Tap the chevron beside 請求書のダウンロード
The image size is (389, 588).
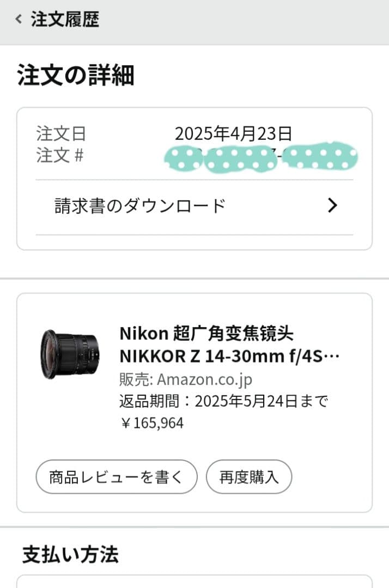pos(331,205)
